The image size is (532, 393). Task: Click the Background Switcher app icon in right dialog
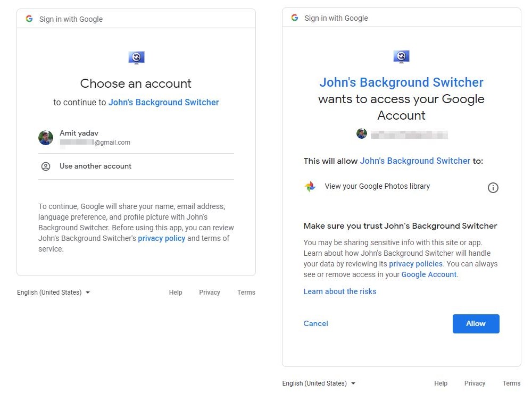(401, 56)
